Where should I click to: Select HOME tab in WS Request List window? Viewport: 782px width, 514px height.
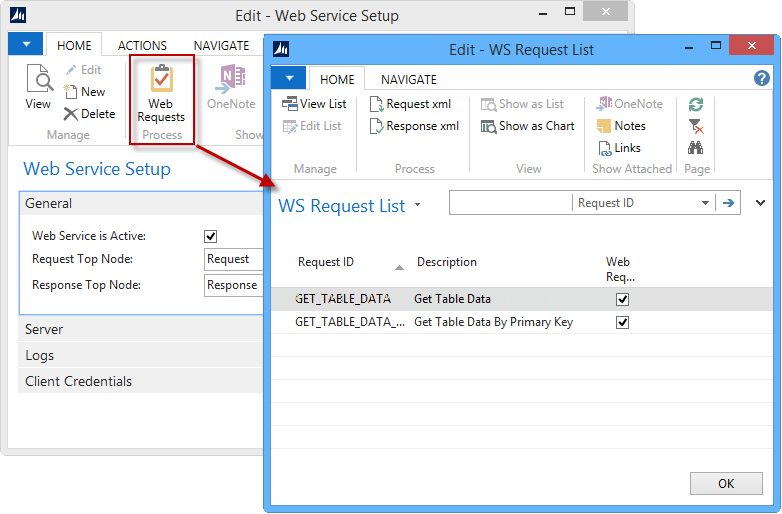point(337,79)
